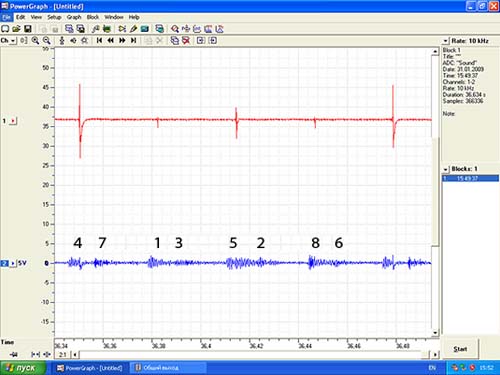Click the red X delete block icon
The image size is (500, 375).
[x=186, y=40]
